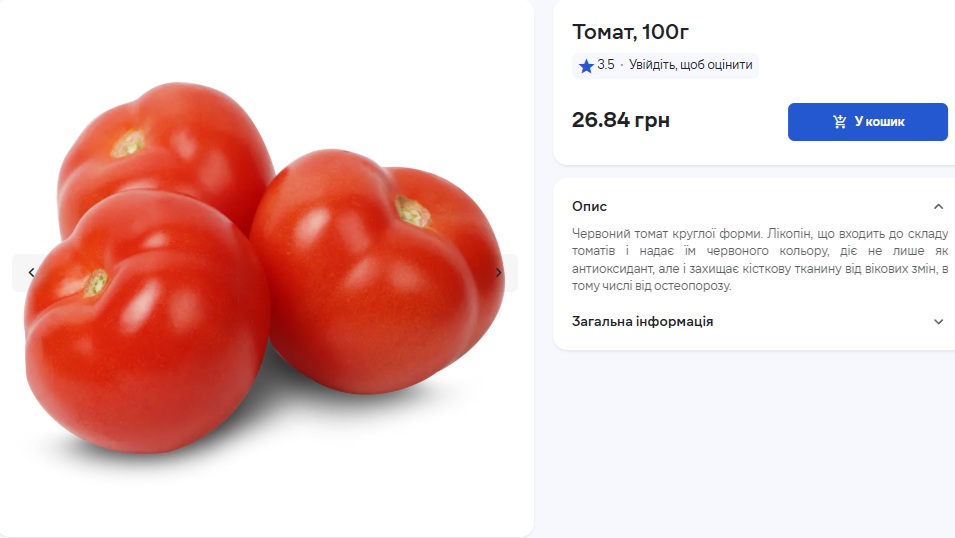
Task: Click the description paragraph about Лікопін
Action: point(759,260)
